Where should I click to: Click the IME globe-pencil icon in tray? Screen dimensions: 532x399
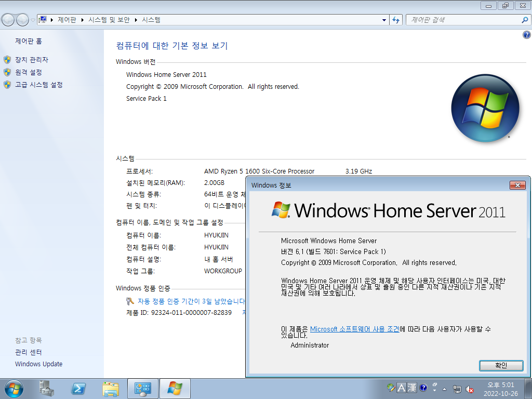click(391, 388)
